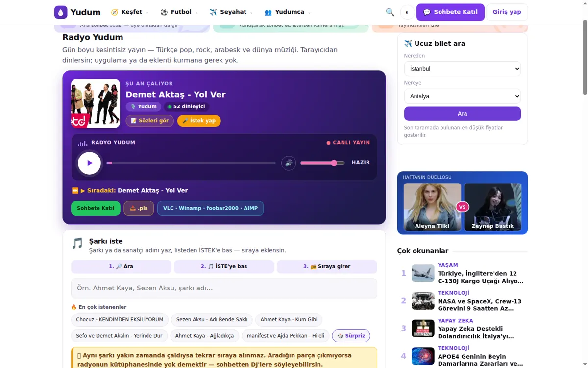Open the search magnifier icon in header
The image size is (588, 368).
pos(390,12)
